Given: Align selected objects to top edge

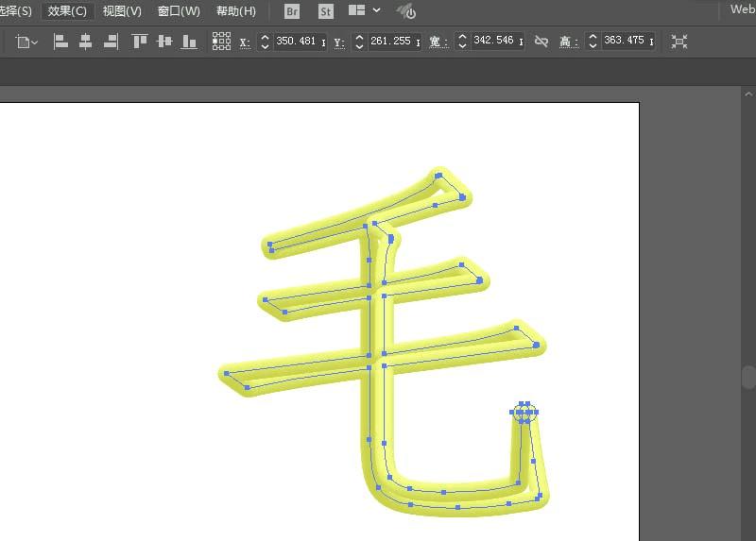Looking at the screenshot, I should [139, 42].
